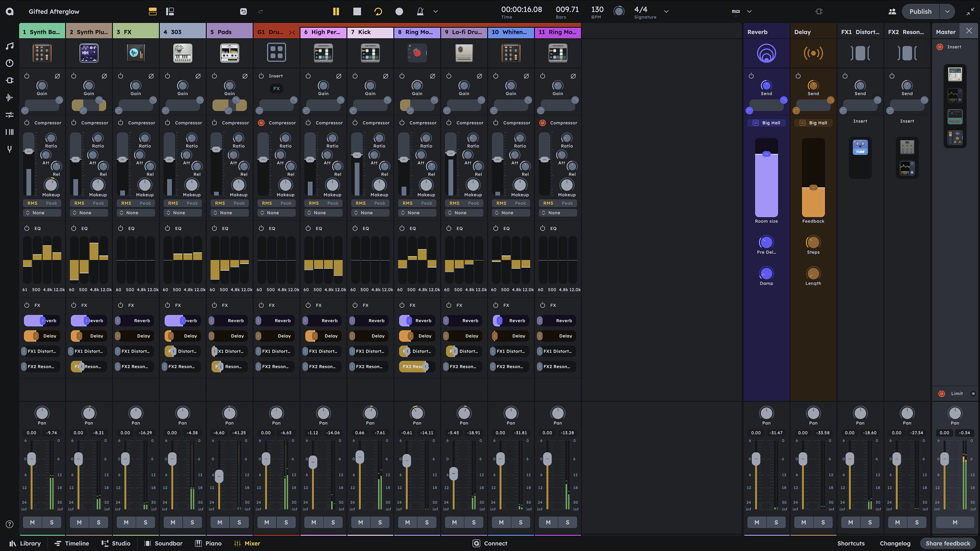Screen dimensions: 980x551
Task: Click the Reverb Room size slider
Action: click(x=767, y=178)
